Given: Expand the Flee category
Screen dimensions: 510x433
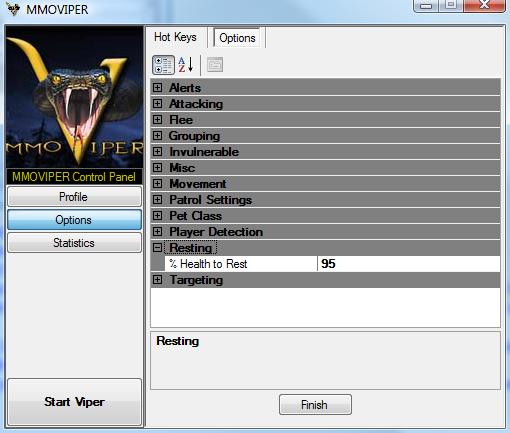Looking at the screenshot, I should [157, 120].
